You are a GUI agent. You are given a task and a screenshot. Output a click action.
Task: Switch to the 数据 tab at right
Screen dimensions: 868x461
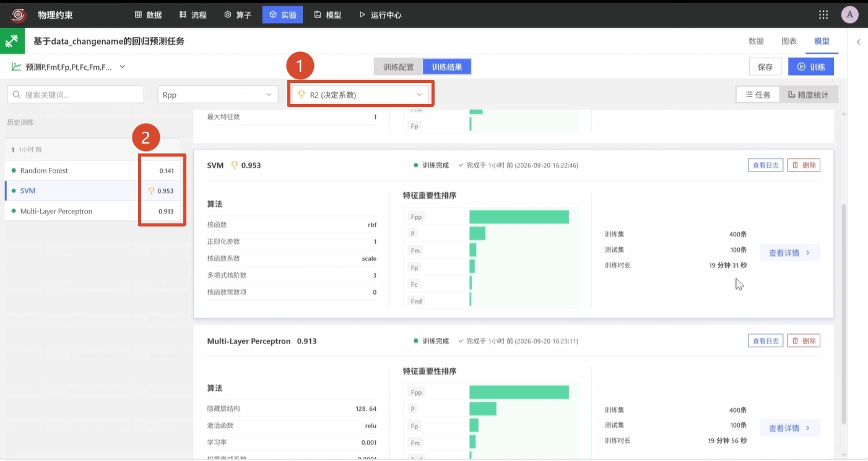click(756, 41)
